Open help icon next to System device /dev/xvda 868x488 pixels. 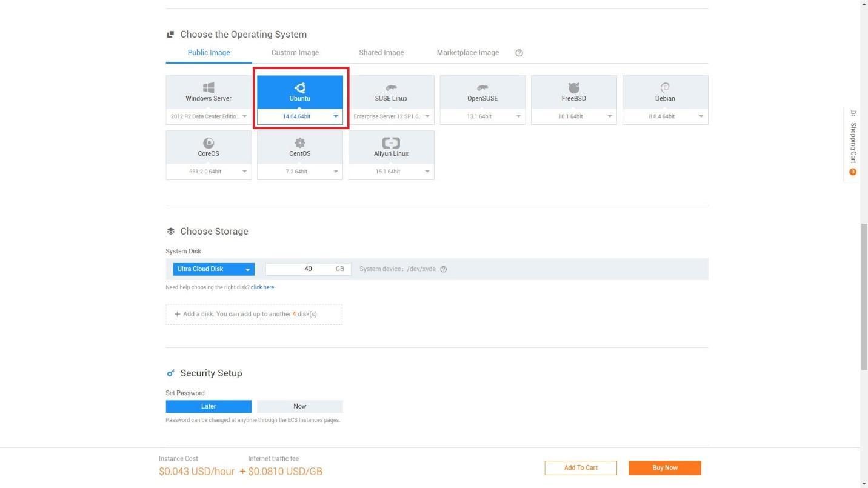point(443,269)
